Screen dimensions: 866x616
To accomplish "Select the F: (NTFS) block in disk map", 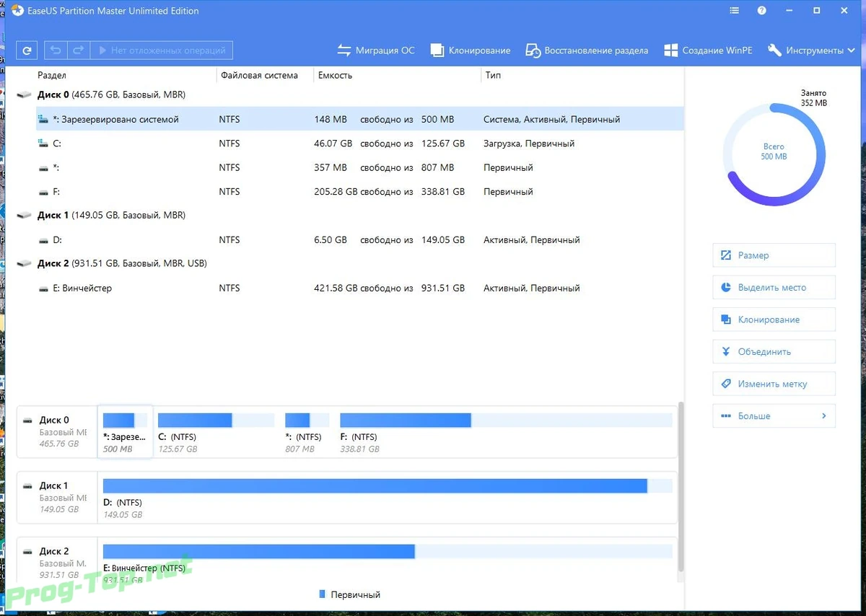I will point(506,431).
